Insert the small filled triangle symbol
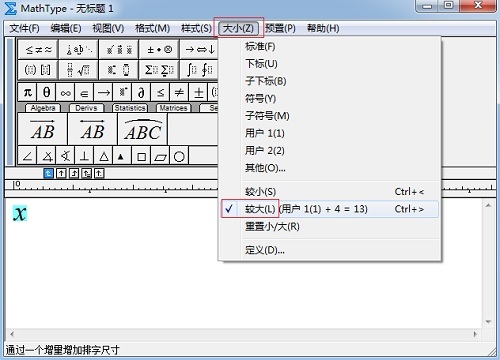The height and width of the screenshot is (360, 500). 122,156
